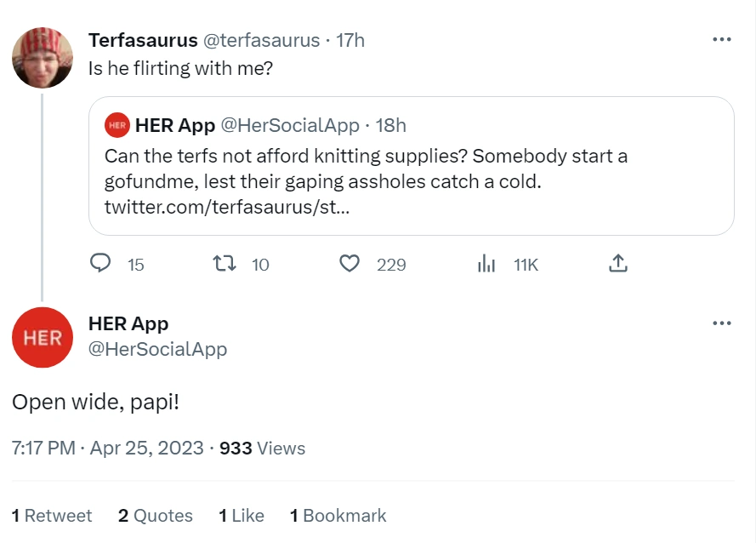Click HER logo in the quoted tweet
This screenshot has width=756, height=543.
117,125
